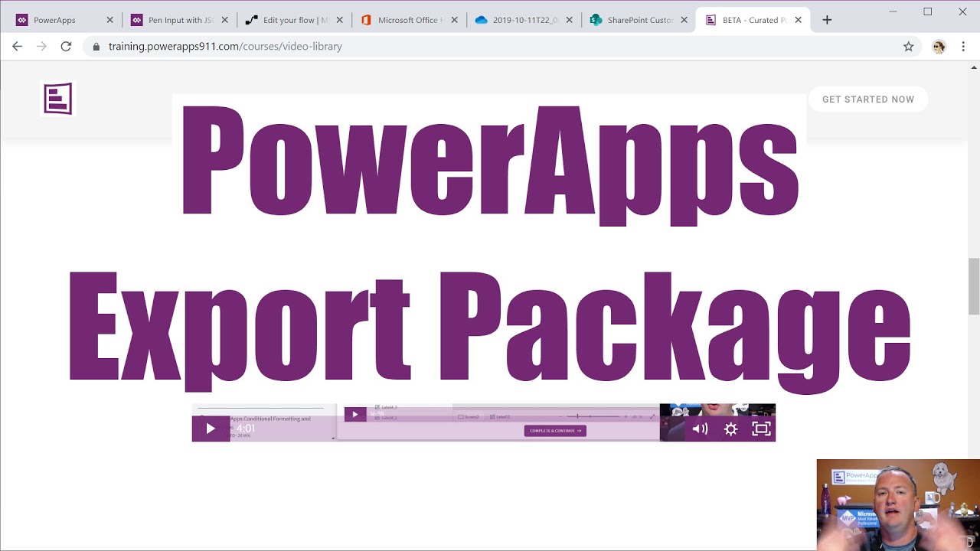This screenshot has height=551, width=980.
Task: Close the PowerApps tab
Action: tap(109, 20)
